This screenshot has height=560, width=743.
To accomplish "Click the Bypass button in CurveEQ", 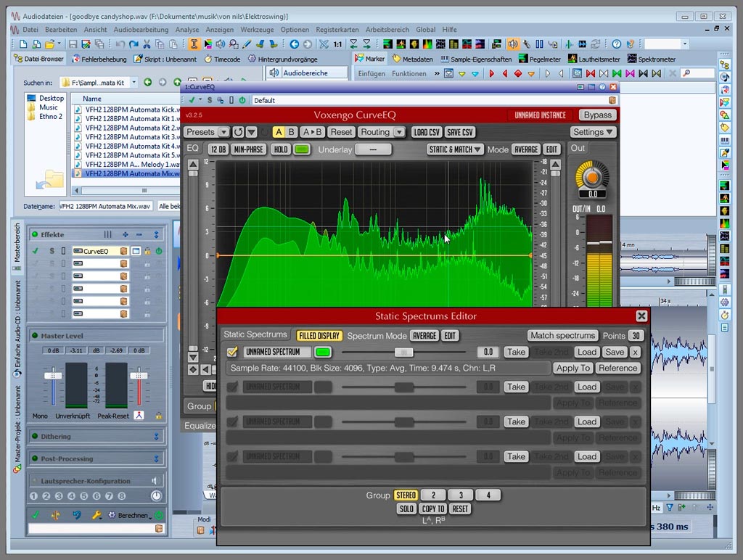I will 598,115.
